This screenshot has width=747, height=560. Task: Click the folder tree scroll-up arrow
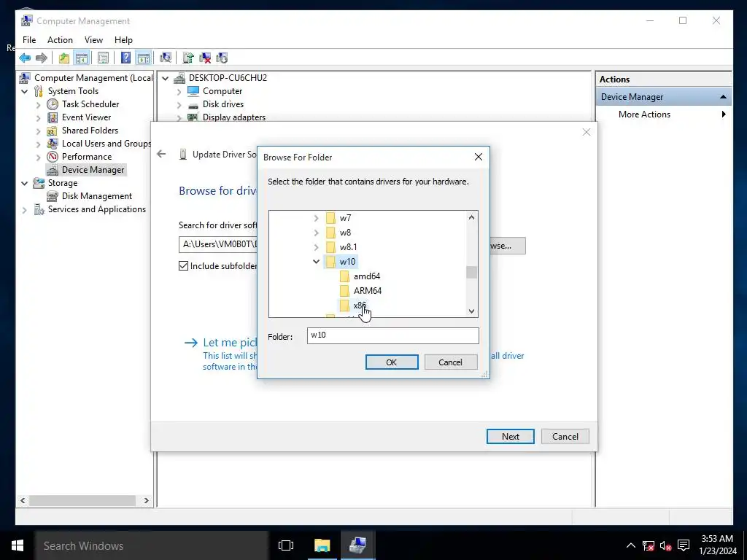click(472, 217)
